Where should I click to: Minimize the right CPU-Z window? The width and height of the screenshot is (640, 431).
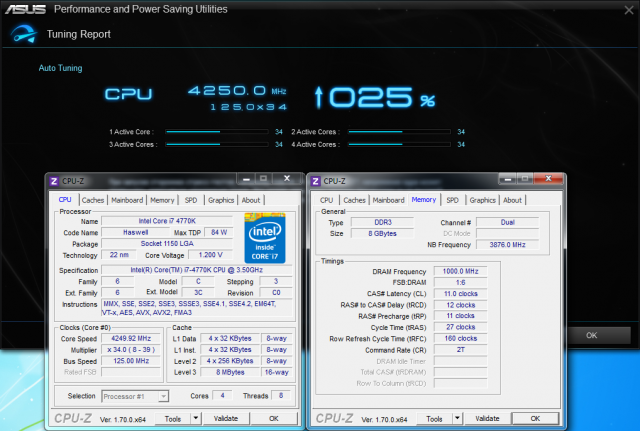[508, 179]
